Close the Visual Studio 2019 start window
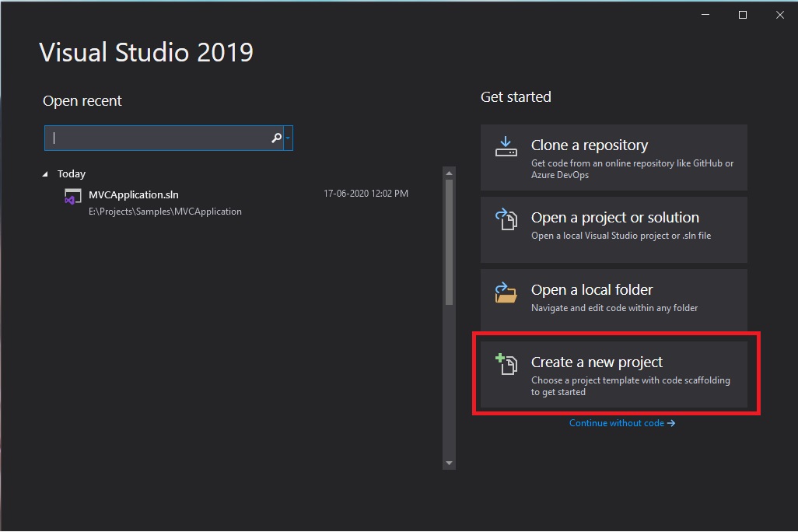The height and width of the screenshot is (532, 798). (x=779, y=15)
